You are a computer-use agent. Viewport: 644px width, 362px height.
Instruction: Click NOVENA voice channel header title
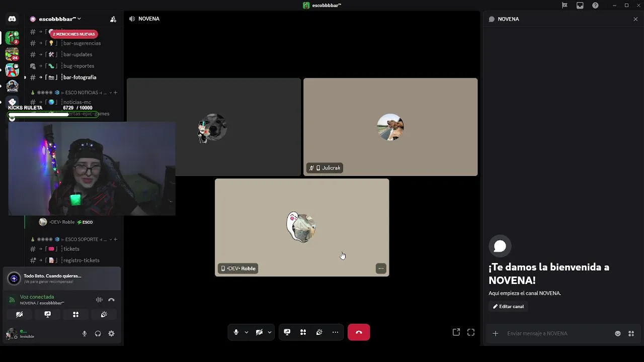[149, 19]
